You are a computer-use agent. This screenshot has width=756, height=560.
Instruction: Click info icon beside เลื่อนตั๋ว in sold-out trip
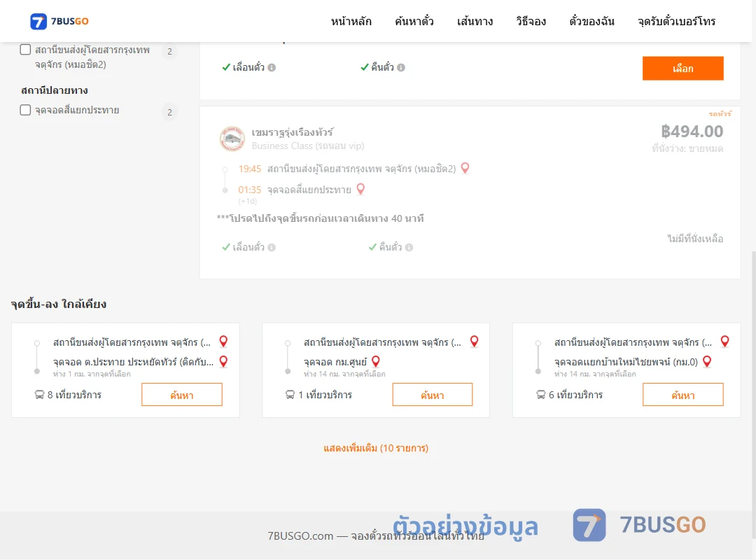(x=272, y=247)
